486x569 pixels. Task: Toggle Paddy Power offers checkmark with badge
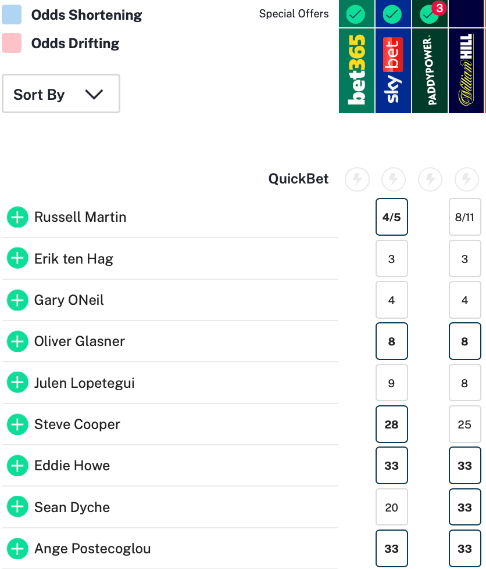tap(429, 14)
